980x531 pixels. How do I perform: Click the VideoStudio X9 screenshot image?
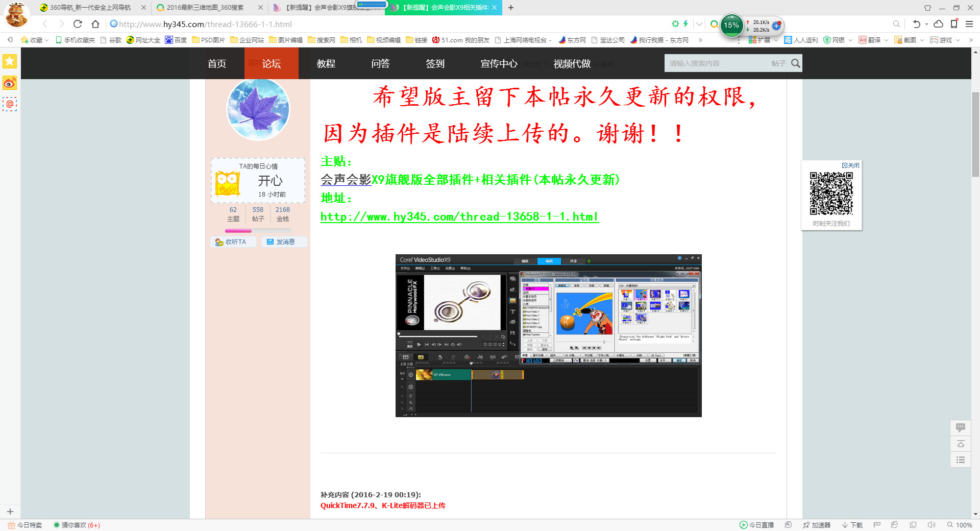pos(549,335)
